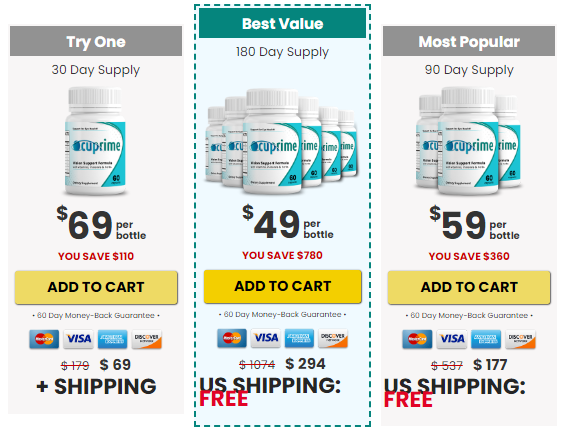Image resolution: width=566 pixels, height=437 pixels.
Task: Click Visa icon under Try One package
Action: click(x=78, y=339)
